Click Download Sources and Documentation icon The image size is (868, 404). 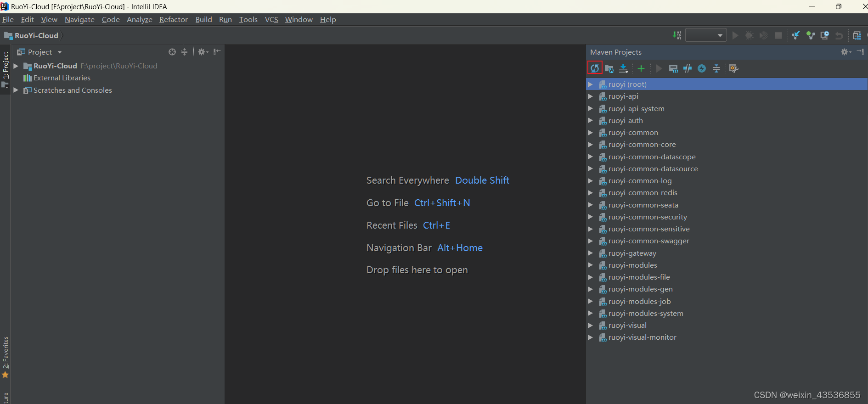tap(623, 68)
